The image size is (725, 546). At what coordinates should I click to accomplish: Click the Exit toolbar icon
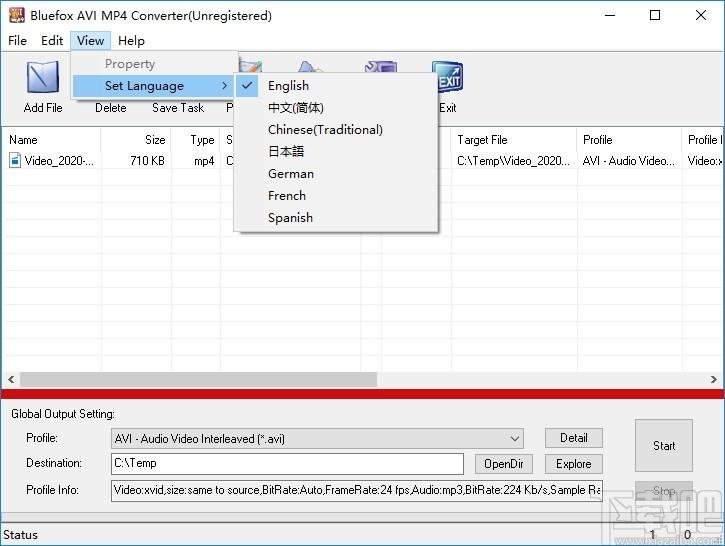coord(447,77)
